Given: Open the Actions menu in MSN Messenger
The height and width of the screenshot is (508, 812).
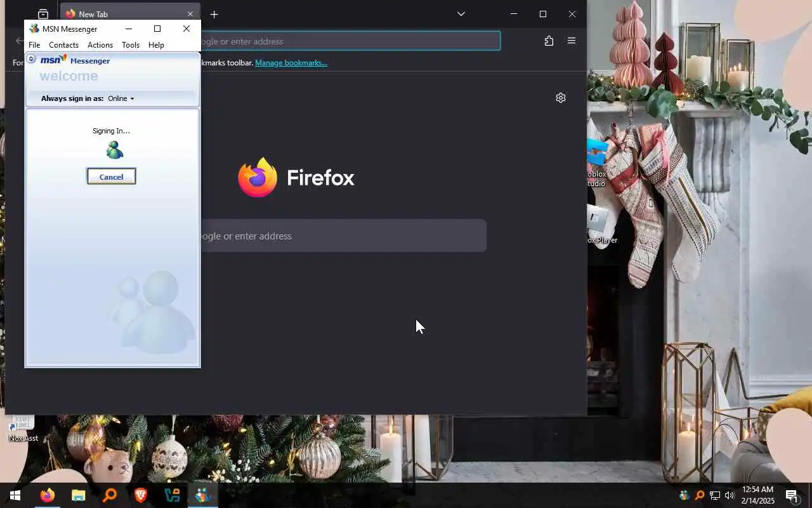Looking at the screenshot, I should pyautogui.click(x=100, y=45).
